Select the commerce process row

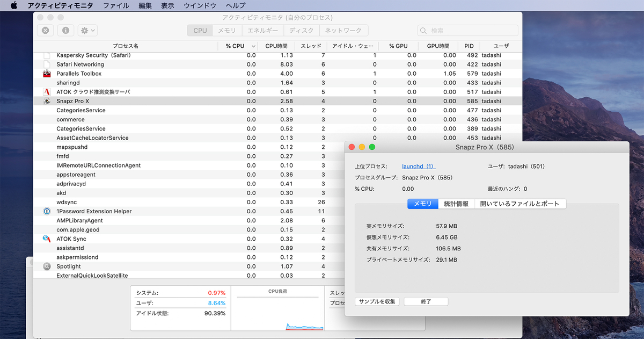coord(277,119)
